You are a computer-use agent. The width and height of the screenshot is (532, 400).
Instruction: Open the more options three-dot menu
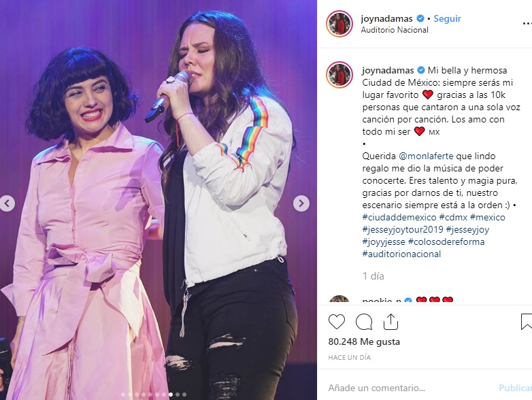[x=527, y=23]
